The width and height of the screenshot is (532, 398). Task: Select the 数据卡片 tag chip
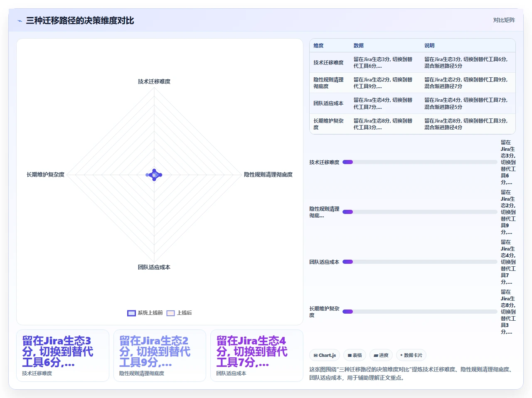tap(411, 355)
